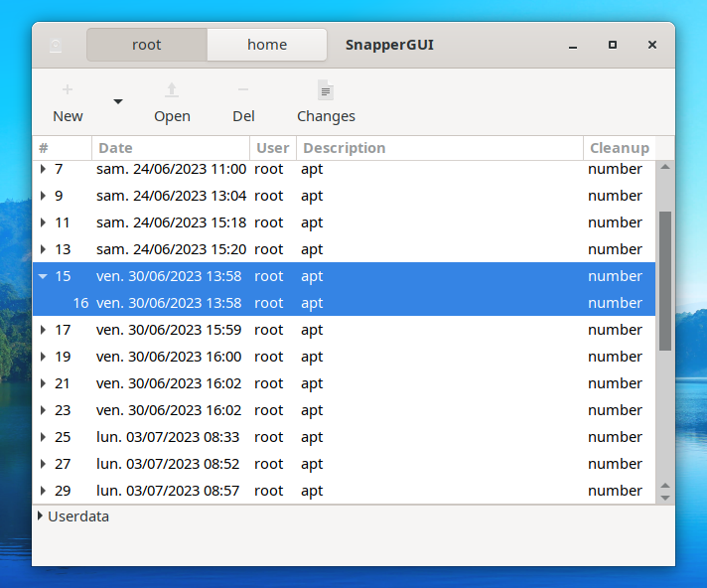This screenshot has width=707, height=588.
Task: Switch to the root config tab
Action: 147,45
